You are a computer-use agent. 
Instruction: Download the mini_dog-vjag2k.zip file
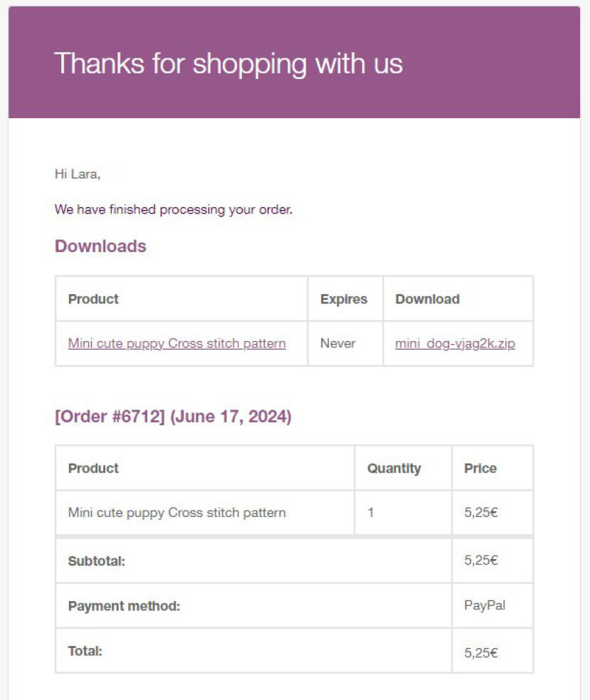(455, 343)
